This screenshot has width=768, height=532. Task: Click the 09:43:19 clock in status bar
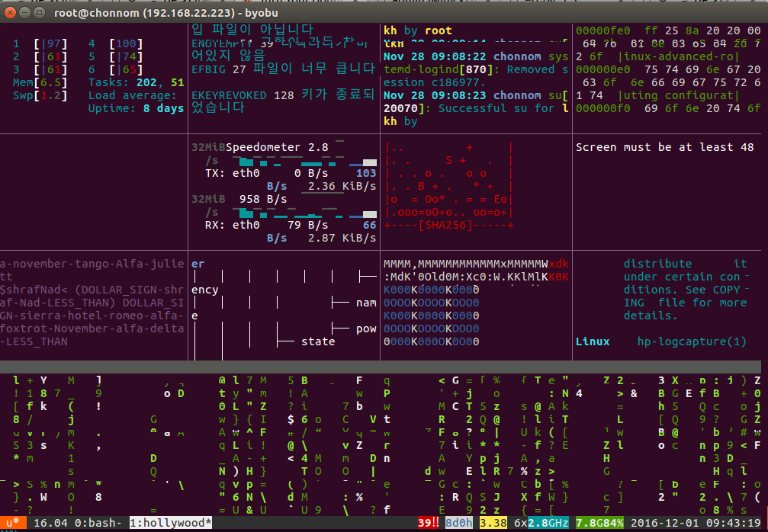pyautogui.click(x=733, y=523)
